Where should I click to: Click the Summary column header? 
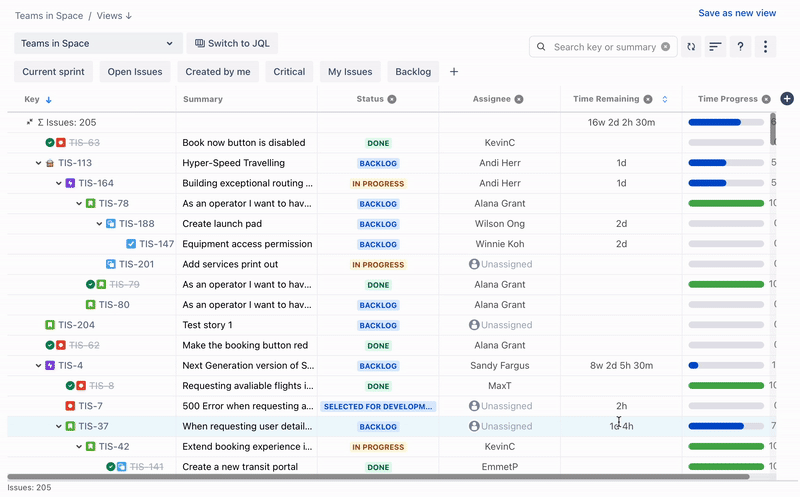(x=203, y=99)
